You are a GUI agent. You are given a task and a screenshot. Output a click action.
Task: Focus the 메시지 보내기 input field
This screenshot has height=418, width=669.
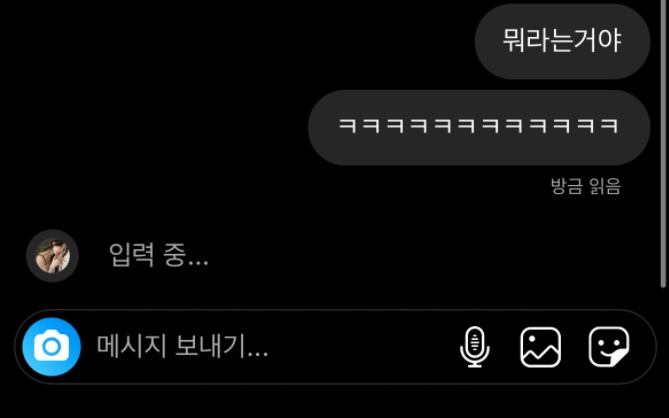click(335, 347)
